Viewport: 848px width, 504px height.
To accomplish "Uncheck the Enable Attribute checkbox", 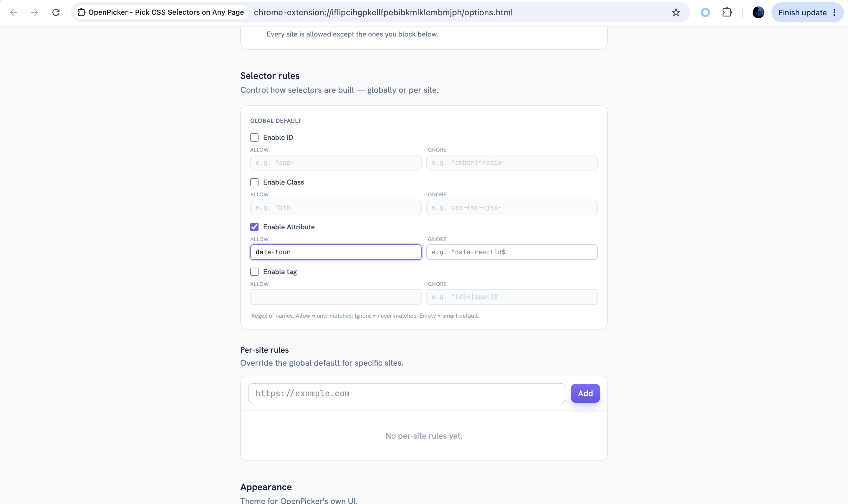I will tap(254, 227).
